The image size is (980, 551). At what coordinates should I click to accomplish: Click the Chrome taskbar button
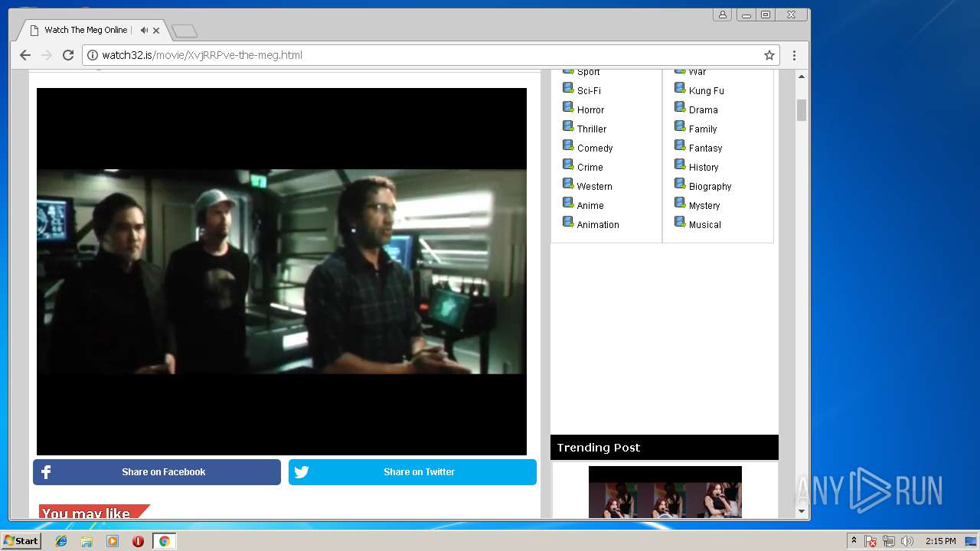pyautogui.click(x=164, y=541)
